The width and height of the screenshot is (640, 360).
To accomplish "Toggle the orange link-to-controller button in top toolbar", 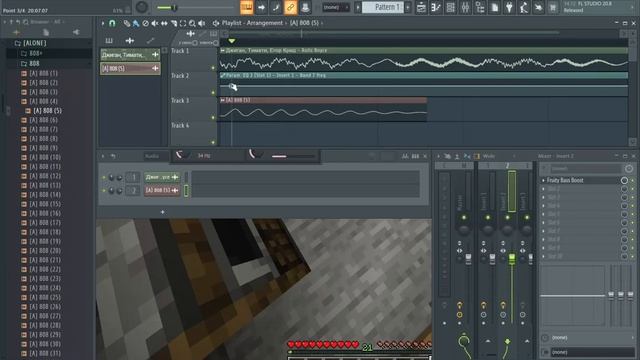I will tap(290, 7).
